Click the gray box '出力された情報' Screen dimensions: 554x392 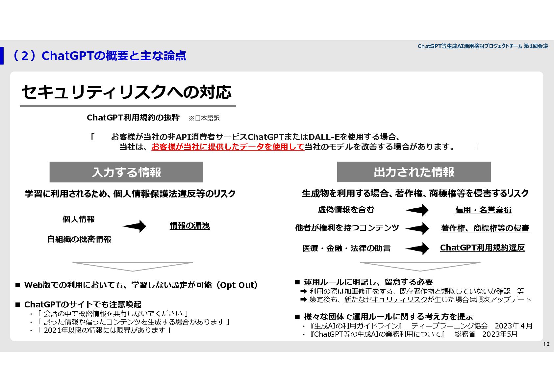click(414, 172)
